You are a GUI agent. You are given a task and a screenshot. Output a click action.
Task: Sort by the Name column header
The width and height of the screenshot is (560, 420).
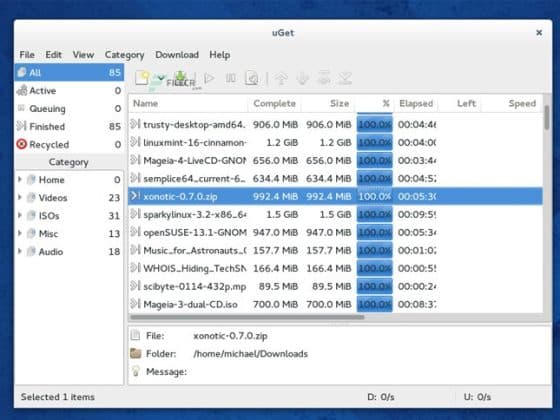pos(188,103)
